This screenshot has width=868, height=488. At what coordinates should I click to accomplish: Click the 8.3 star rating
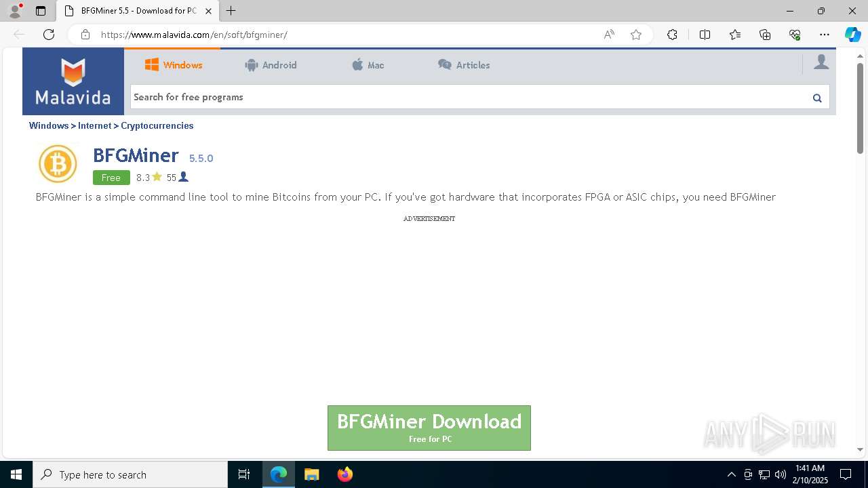tap(149, 178)
